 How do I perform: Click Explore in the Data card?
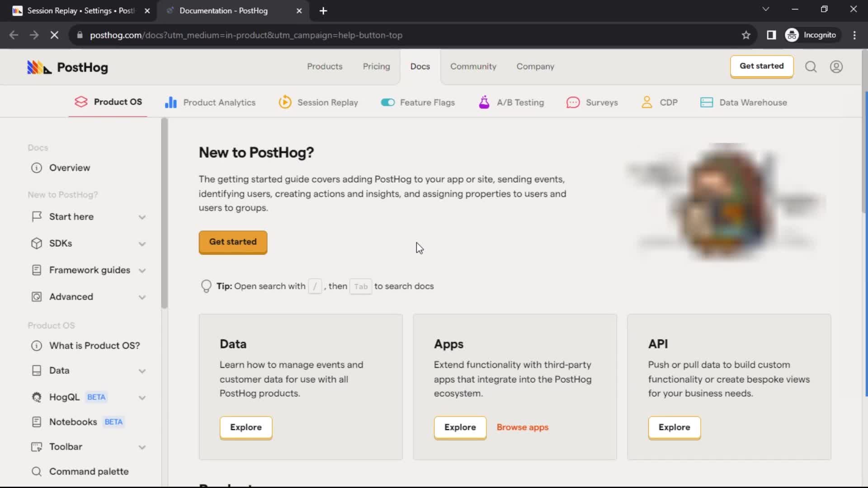pos(246,427)
